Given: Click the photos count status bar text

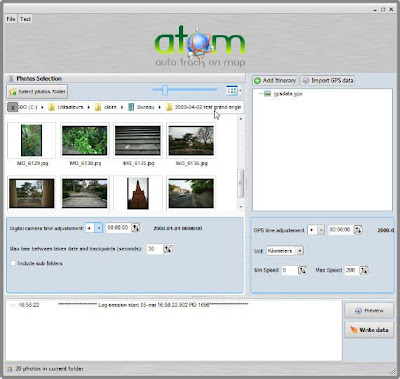Looking at the screenshot, I should 49,369.
